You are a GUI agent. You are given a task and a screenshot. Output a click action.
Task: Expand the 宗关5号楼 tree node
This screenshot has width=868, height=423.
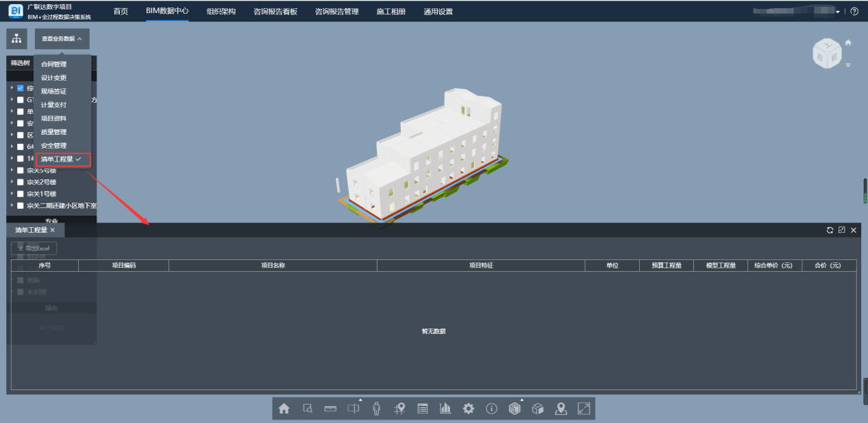[12, 170]
